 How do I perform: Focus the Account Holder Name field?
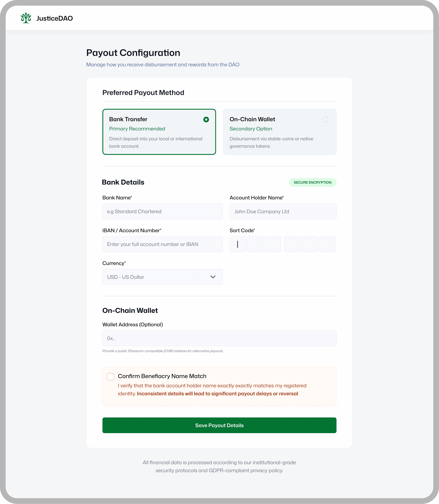283,211
